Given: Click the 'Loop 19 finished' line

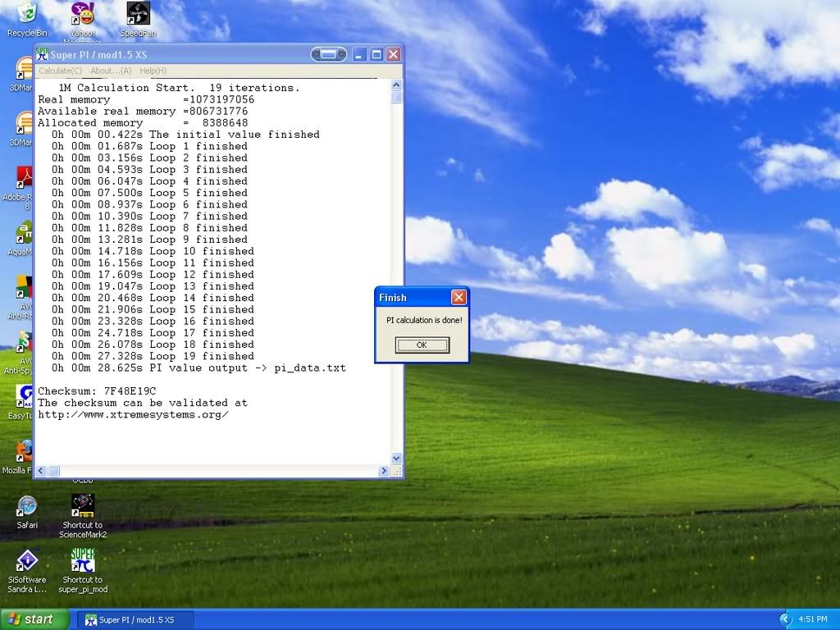Looking at the screenshot, I should pyautogui.click(x=153, y=356).
